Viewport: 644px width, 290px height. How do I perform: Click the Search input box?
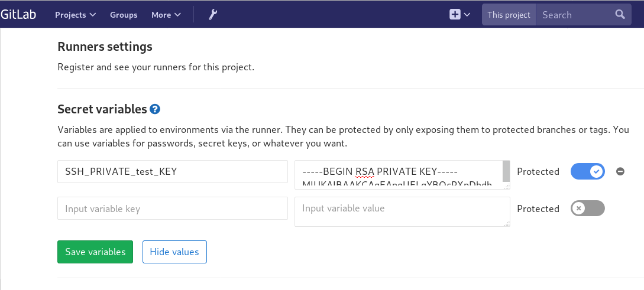tap(574, 15)
